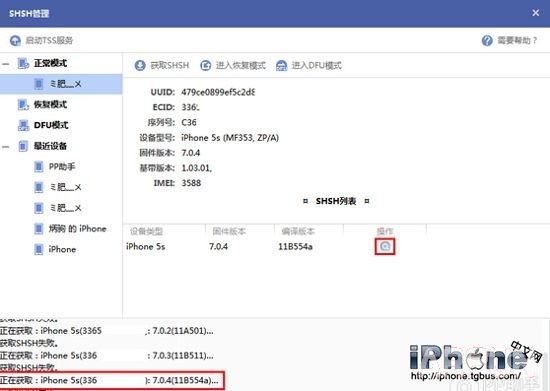Image resolution: width=550 pixels, height=391 pixels.
Task: Click the 进入恢复模式 icon
Action: [206, 65]
